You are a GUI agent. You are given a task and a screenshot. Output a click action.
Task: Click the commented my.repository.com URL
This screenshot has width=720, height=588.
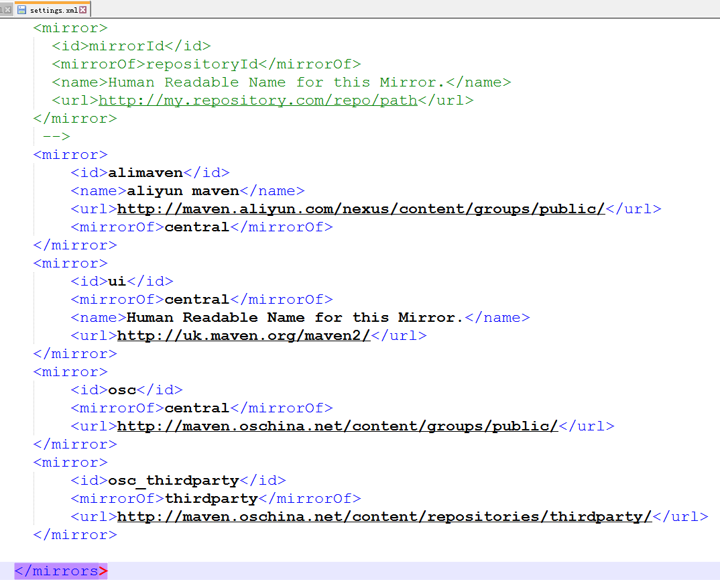pos(257,101)
